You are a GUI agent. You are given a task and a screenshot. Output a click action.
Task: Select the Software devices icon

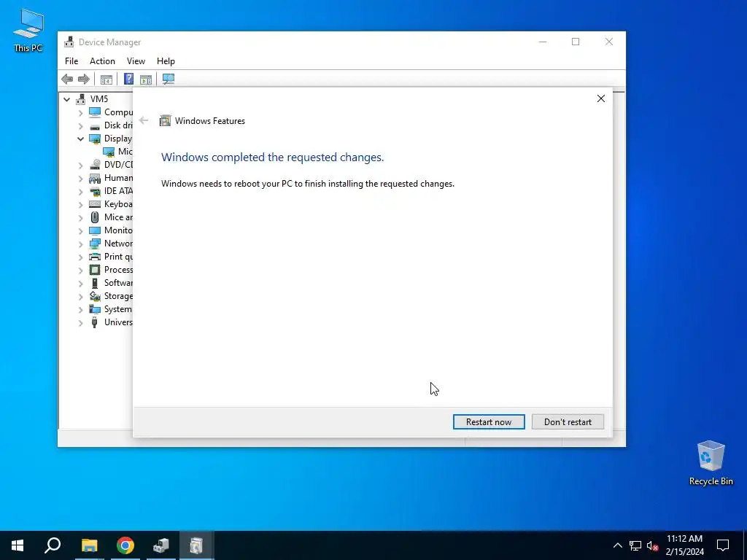coord(95,283)
